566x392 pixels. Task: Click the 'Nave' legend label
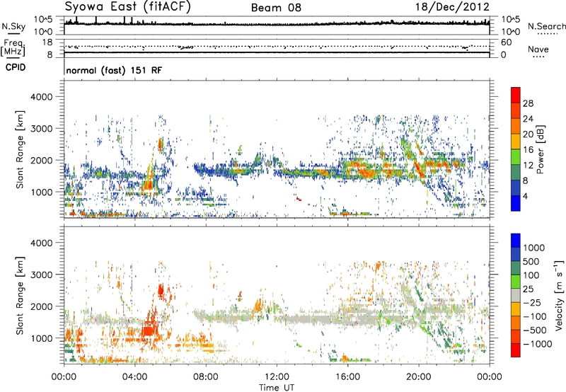[538, 49]
